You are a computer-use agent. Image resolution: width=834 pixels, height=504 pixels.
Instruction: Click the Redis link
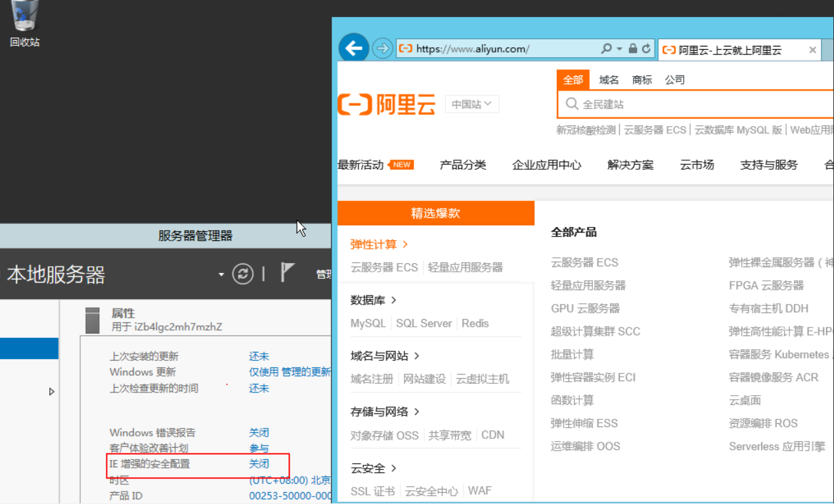point(475,323)
